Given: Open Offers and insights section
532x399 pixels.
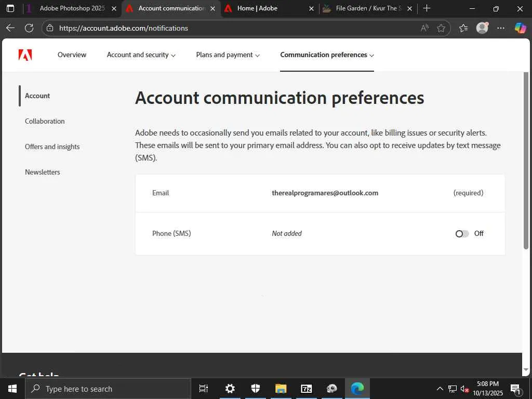Looking at the screenshot, I should [52, 147].
